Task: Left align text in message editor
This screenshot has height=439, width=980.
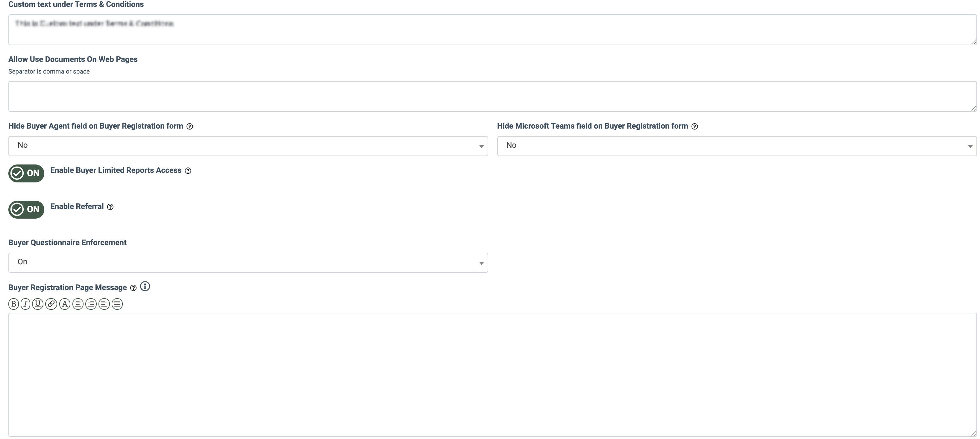Action: pos(104,304)
